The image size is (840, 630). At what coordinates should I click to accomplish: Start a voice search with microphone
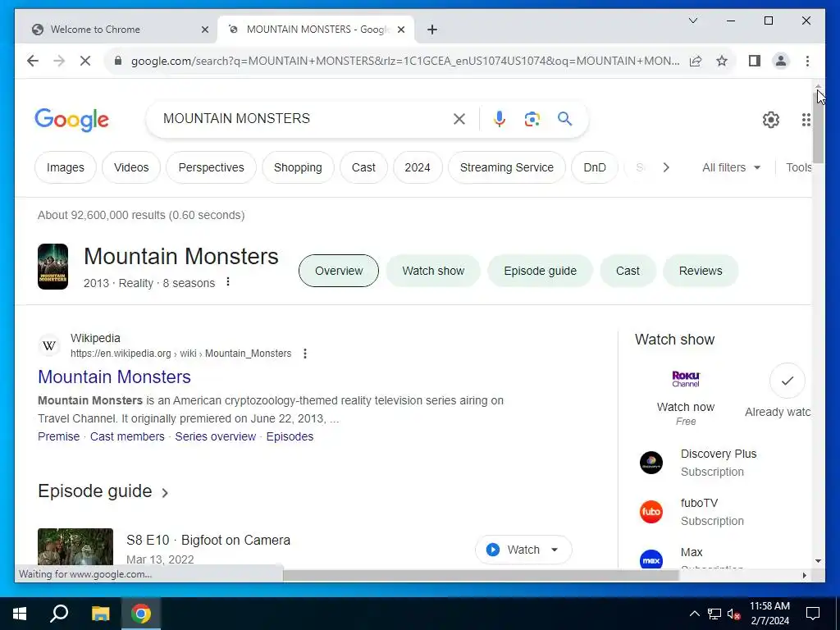coord(500,119)
